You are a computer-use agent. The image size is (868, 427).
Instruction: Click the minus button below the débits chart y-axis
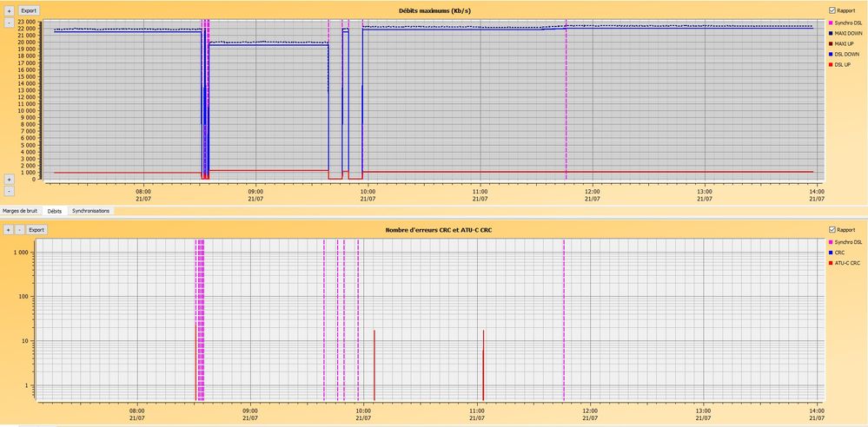tap(9, 189)
